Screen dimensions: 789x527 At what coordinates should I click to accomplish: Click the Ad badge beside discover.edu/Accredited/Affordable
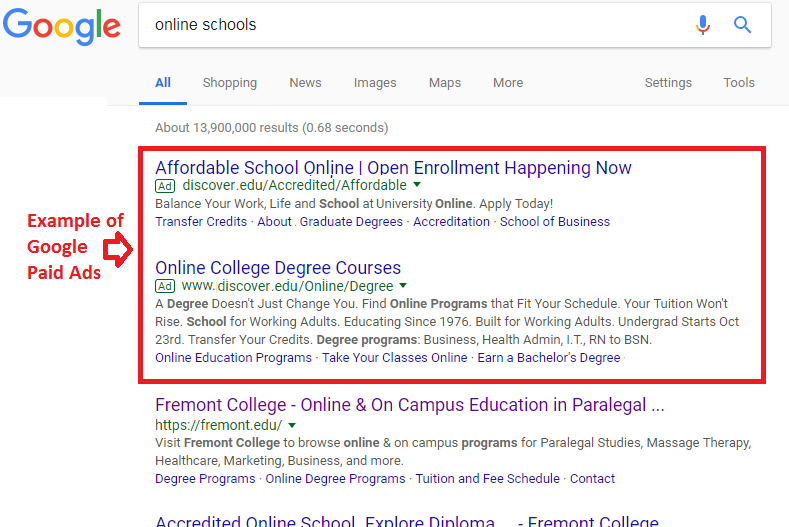point(165,186)
